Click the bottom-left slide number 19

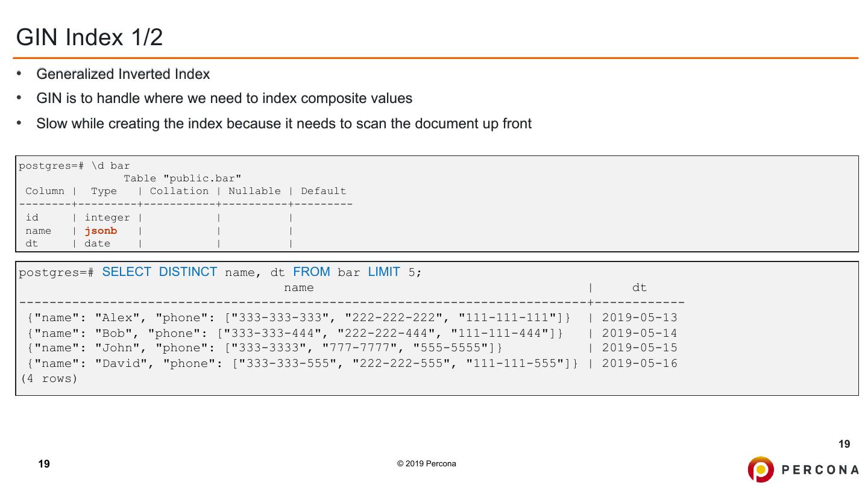tap(44, 464)
